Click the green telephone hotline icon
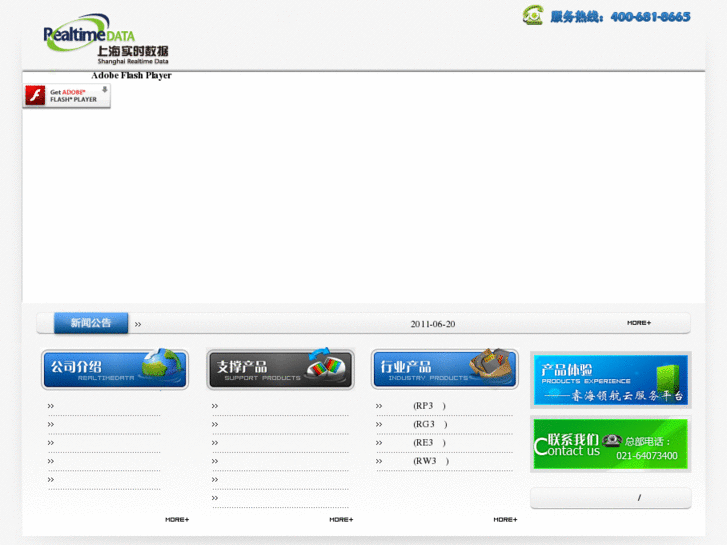Screen dimensions: 727x545 coord(533,15)
